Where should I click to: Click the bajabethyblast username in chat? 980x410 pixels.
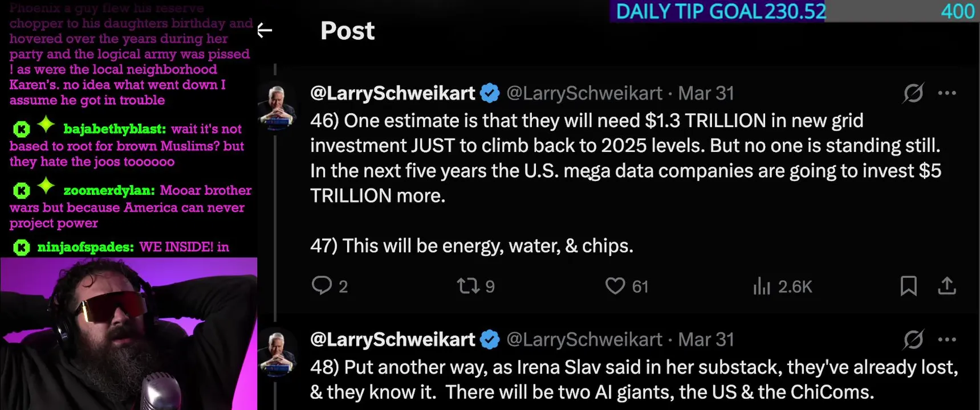coord(115,129)
